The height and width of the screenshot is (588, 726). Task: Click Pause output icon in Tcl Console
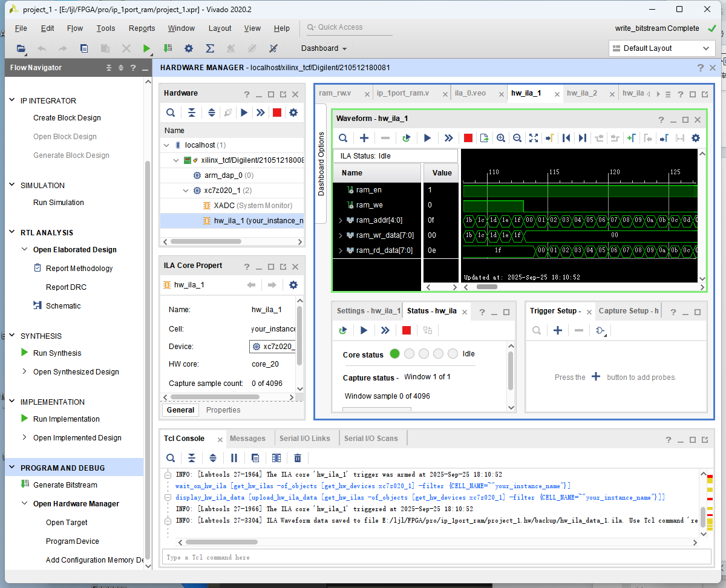(234, 458)
